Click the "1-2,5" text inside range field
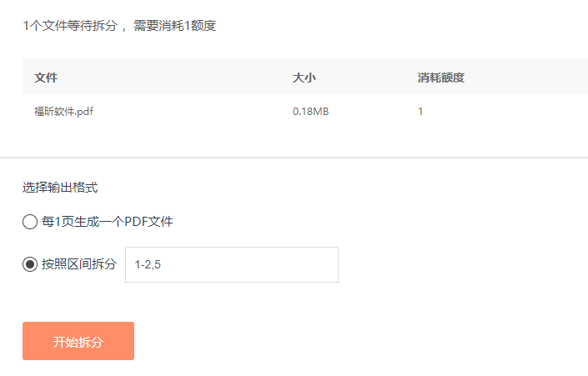The image size is (588, 376). (147, 265)
